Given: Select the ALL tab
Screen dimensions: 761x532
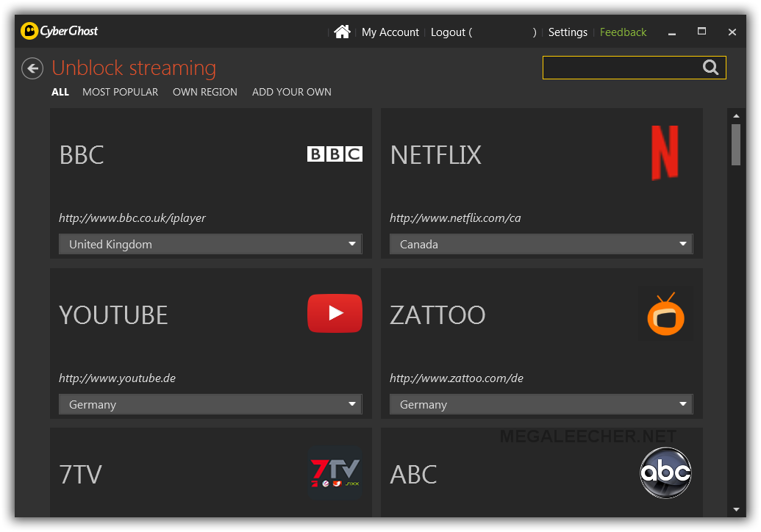Looking at the screenshot, I should [x=60, y=92].
